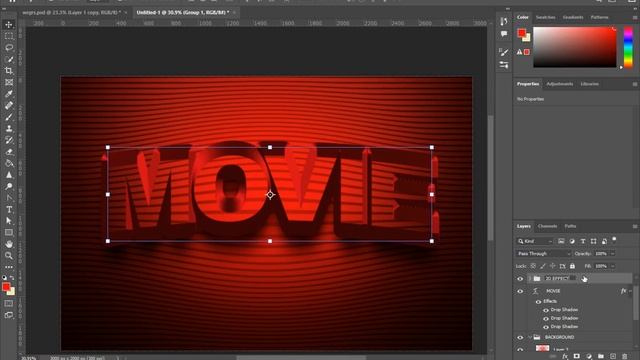Switch to the Swatches tab
The height and width of the screenshot is (360, 640).
pos(545,17)
